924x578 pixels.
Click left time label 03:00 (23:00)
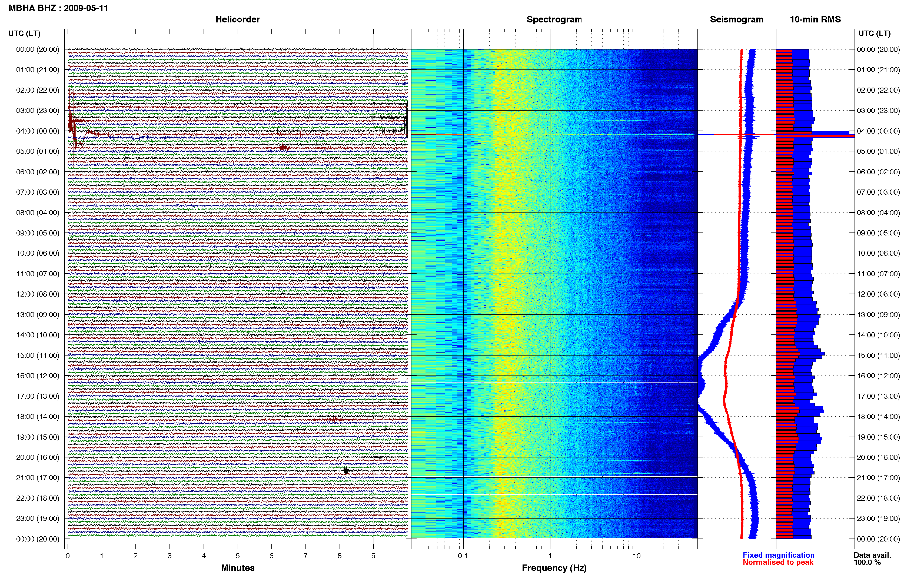coord(38,111)
